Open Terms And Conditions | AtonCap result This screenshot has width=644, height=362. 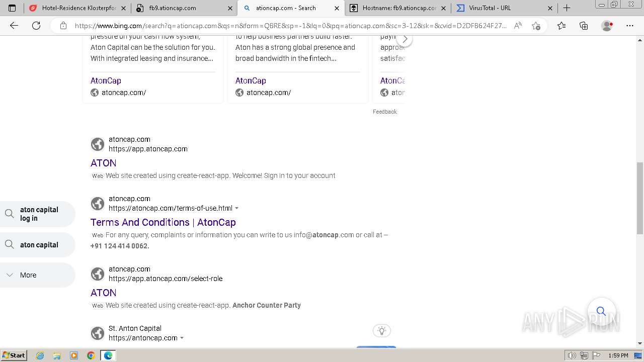click(163, 222)
